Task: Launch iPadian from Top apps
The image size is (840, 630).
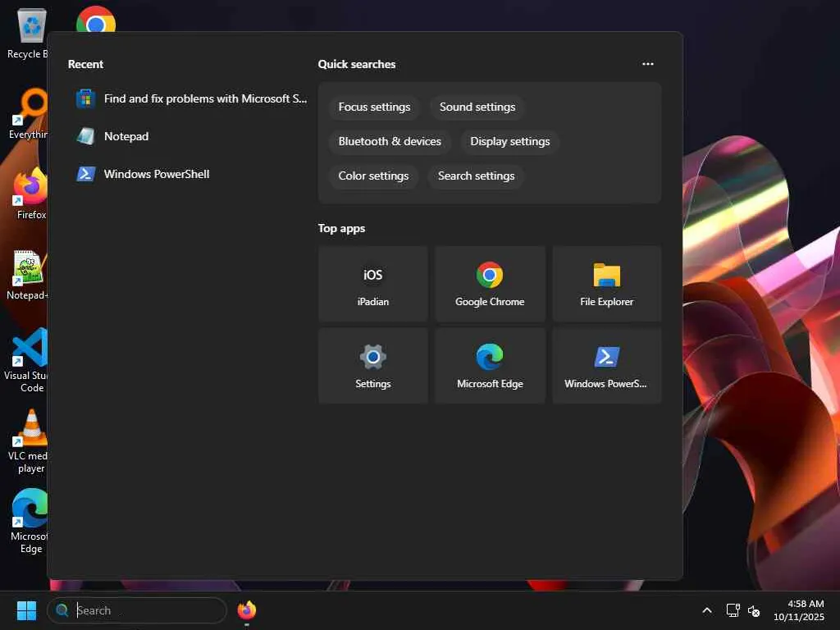Action: pos(373,284)
